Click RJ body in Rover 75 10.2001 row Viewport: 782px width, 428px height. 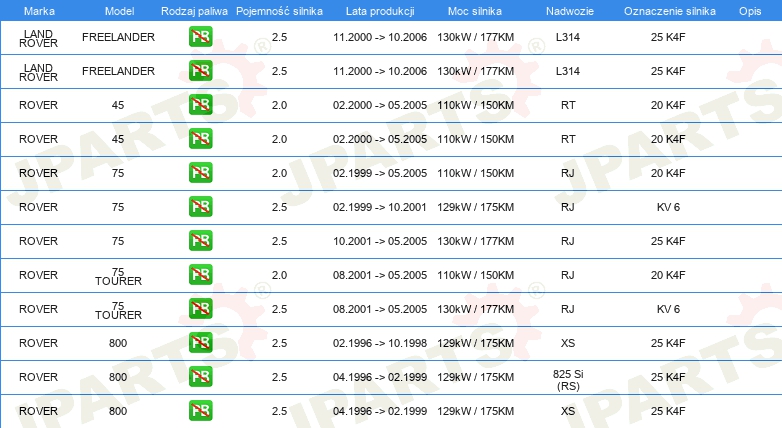coord(568,241)
